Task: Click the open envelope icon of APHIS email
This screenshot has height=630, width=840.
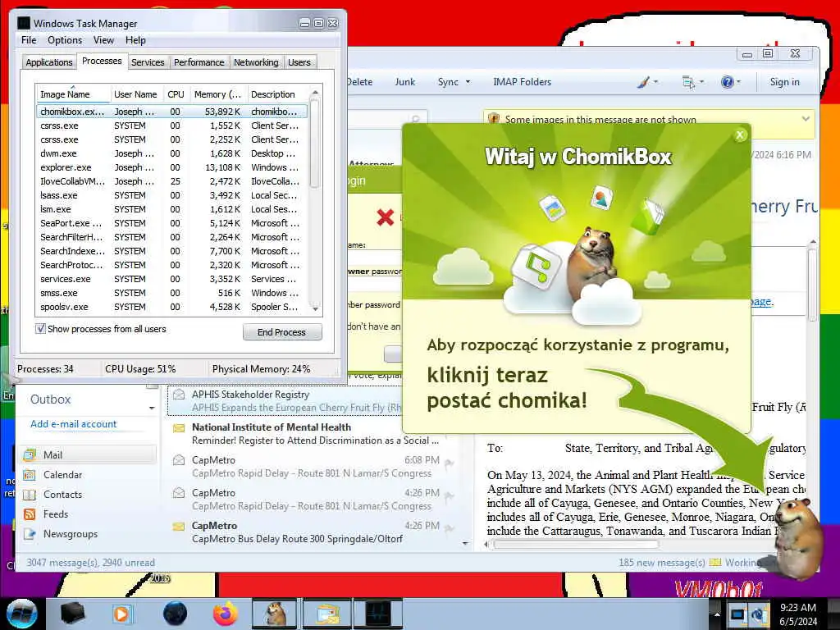Action: click(179, 395)
